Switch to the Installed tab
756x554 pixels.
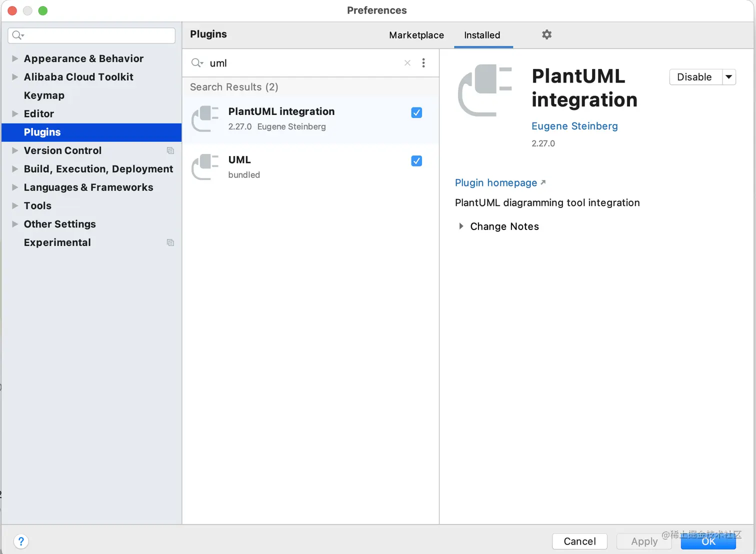coord(482,35)
